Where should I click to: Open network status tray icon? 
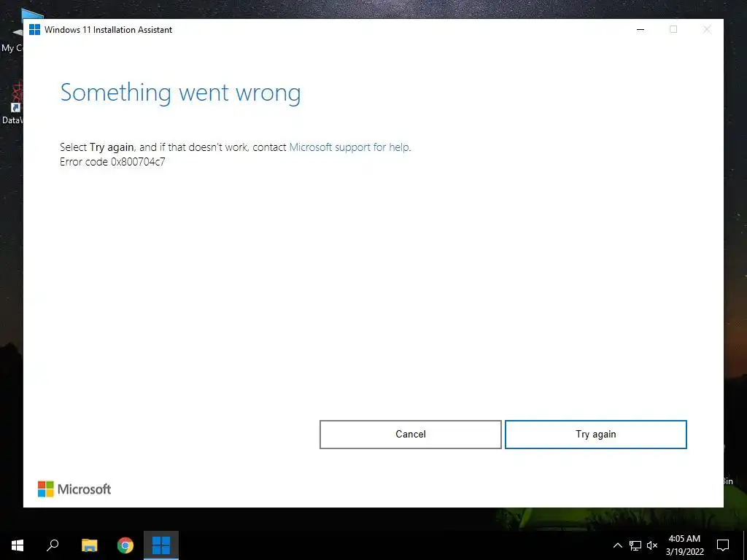(x=635, y=545)
